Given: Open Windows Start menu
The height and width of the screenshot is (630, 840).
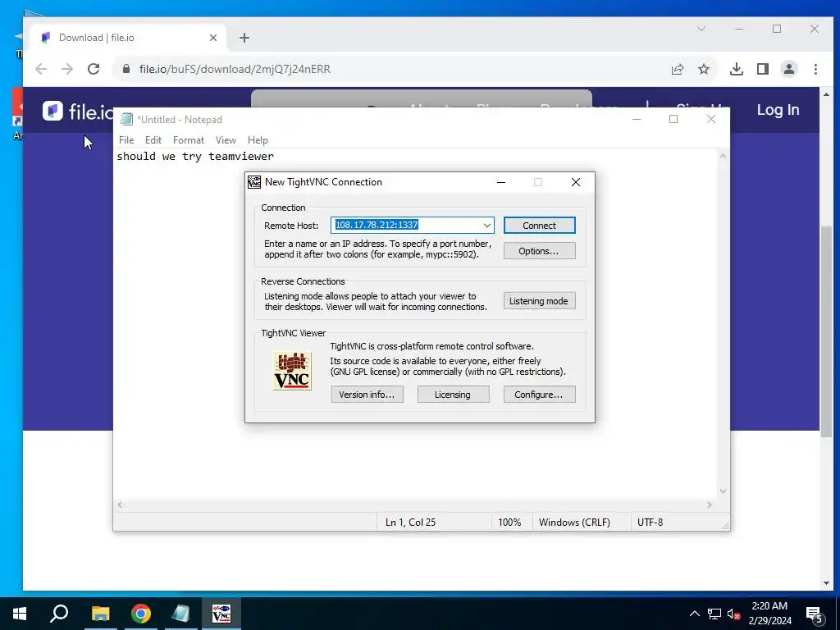Looking at the screenshot, I should point(20,614).
